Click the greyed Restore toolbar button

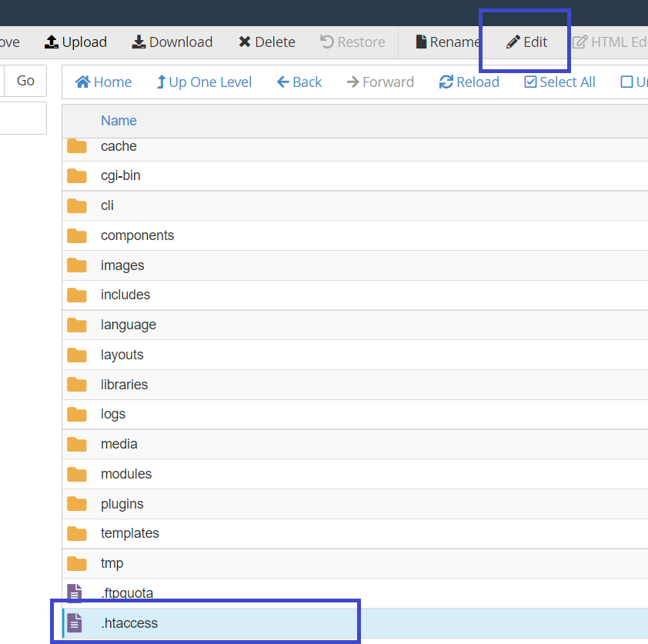pos(352,42)
